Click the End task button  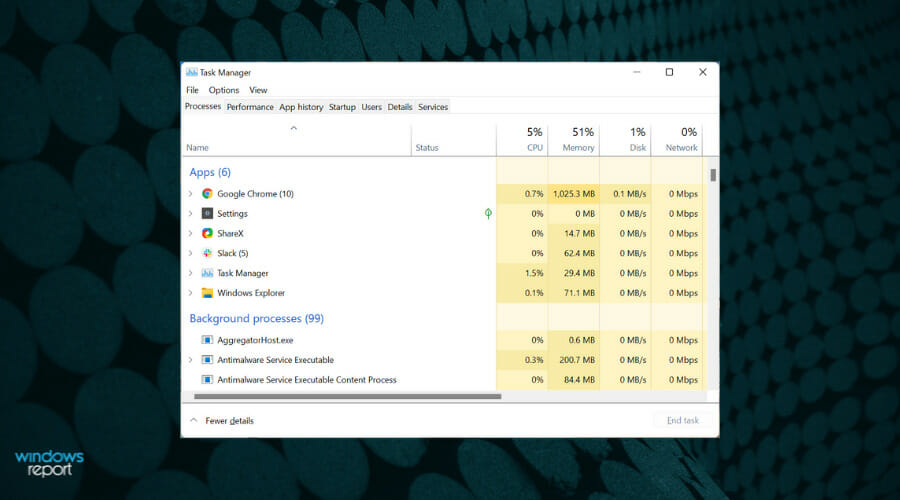pos(683,420)
